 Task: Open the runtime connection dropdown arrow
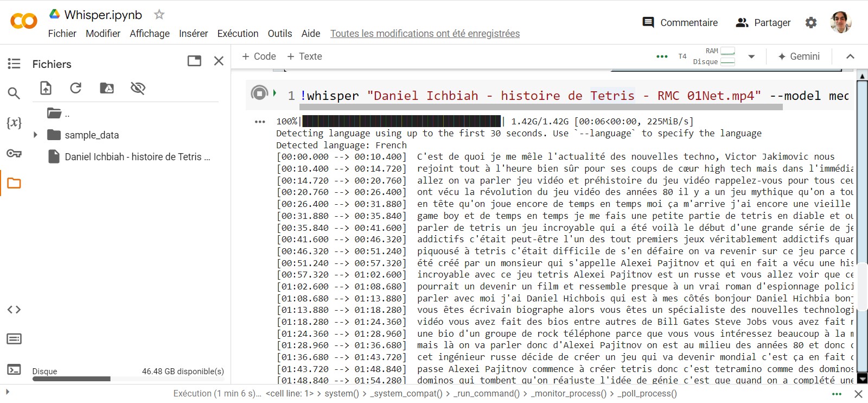click(x=751, y=56)
